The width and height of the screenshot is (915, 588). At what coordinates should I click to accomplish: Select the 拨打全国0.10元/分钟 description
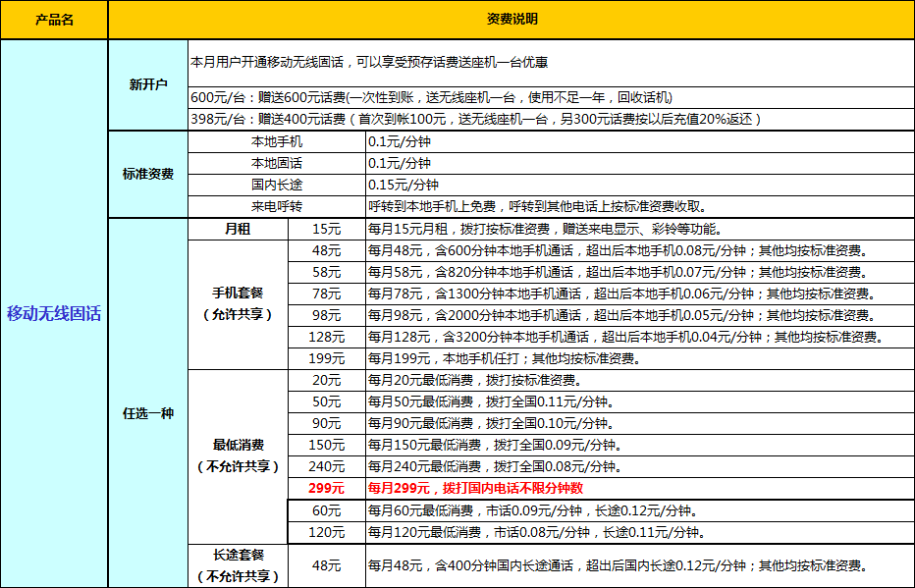tap(640, 423)
